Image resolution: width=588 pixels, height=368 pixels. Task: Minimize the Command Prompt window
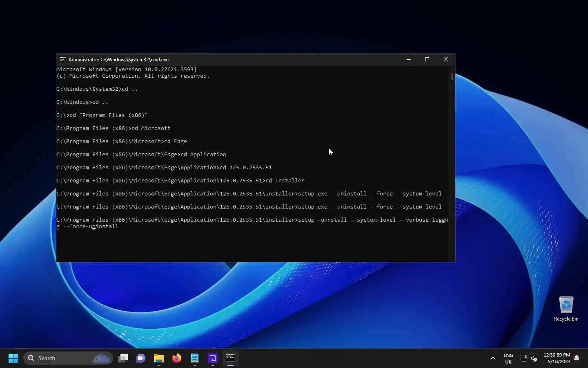pyautogui.click(x=408, y=59)
